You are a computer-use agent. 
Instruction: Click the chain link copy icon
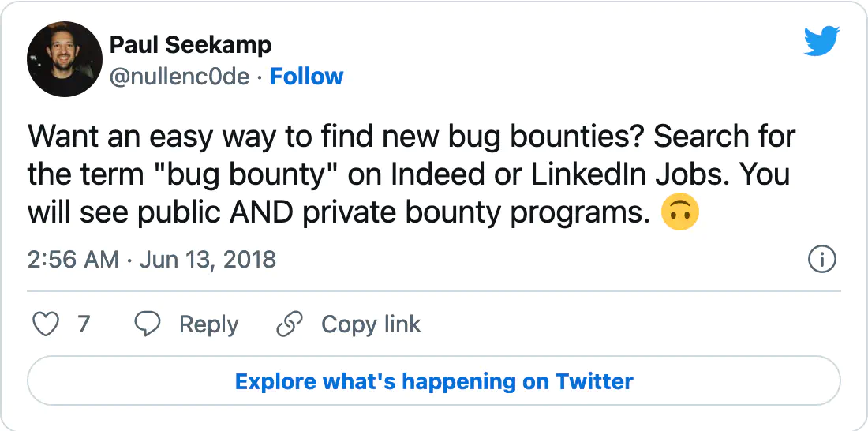click(290, 324)
